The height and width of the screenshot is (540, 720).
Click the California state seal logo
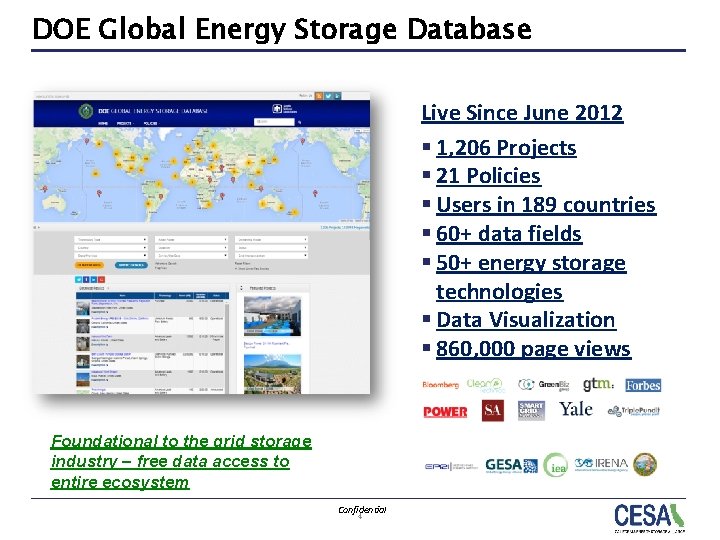click(645, 464)
